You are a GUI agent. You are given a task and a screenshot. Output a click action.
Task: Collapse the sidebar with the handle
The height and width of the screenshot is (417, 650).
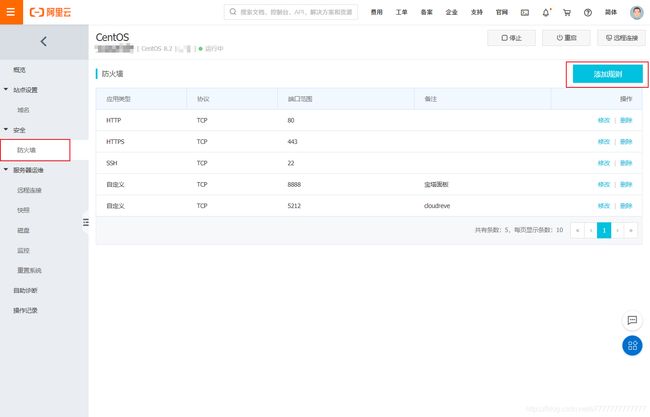[x=85, y=222]
